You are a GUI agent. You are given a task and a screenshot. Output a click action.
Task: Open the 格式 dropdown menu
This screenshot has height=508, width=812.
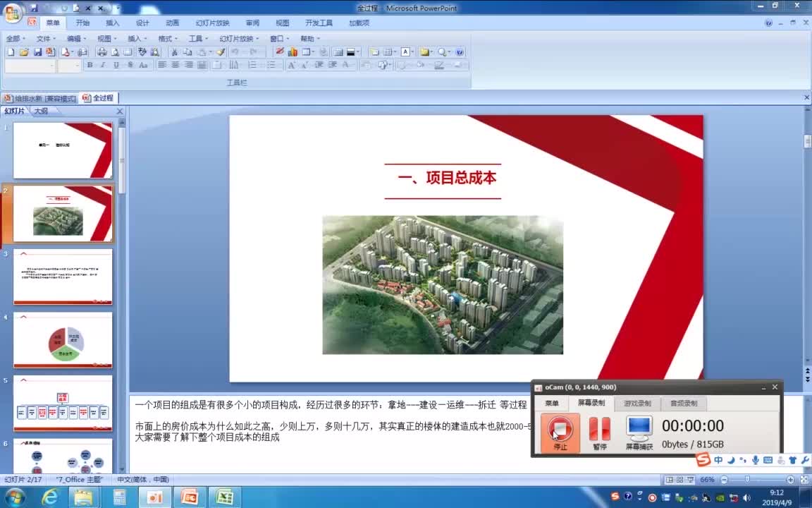click(x=167, y=39)
